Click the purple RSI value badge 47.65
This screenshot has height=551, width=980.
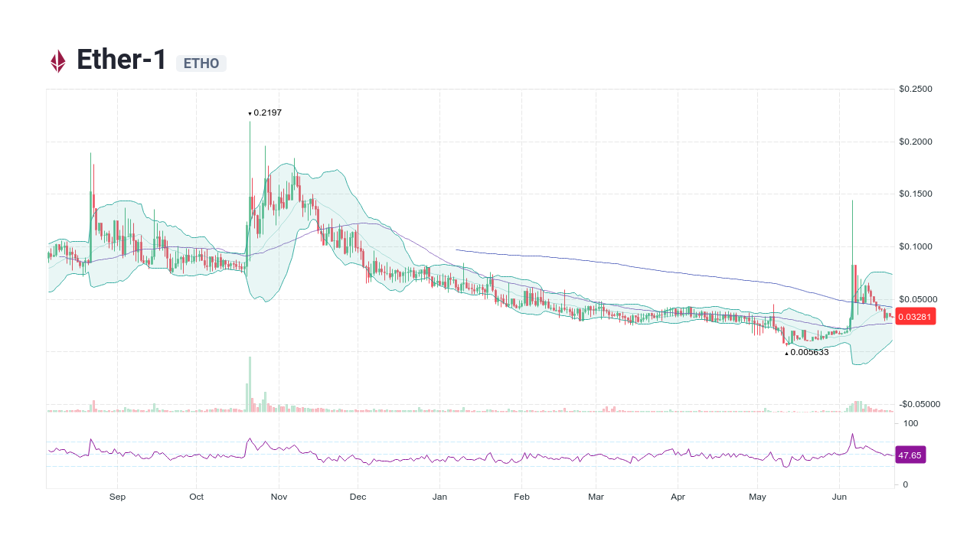pos(910,455)
